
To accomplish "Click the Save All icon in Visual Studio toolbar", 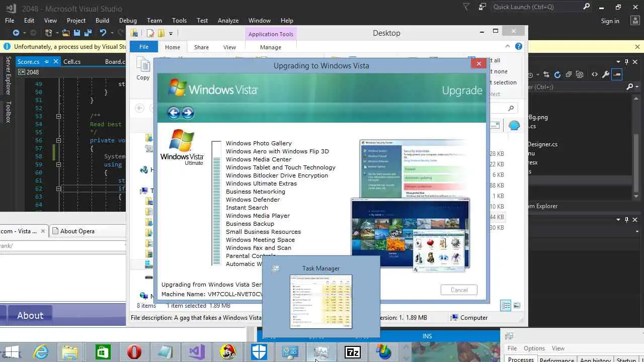I will [88, 33].
